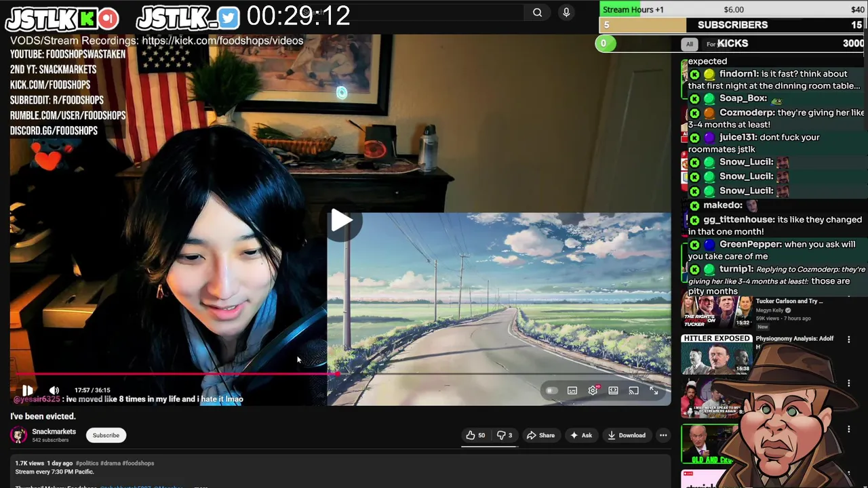Click "1.7K views 1 day ago" description text
The width and height of the screenshot is (868, 488).
pos(43,463)
